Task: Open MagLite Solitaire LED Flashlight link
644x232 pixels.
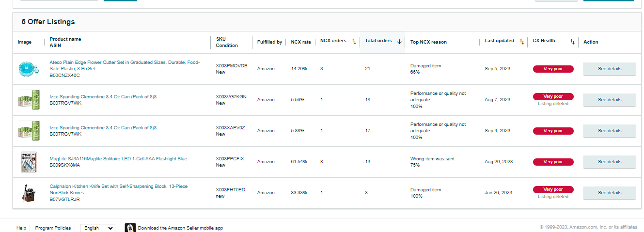Action: click(118, 159)
